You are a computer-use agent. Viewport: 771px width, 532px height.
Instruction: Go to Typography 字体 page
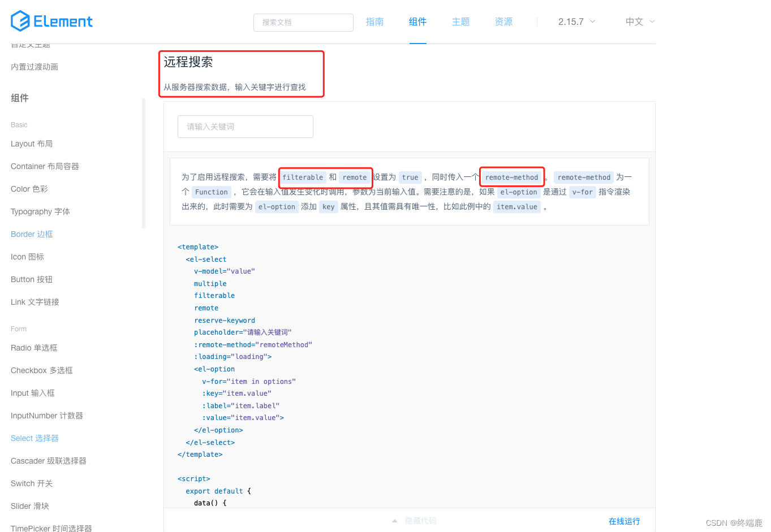[40, 211]
